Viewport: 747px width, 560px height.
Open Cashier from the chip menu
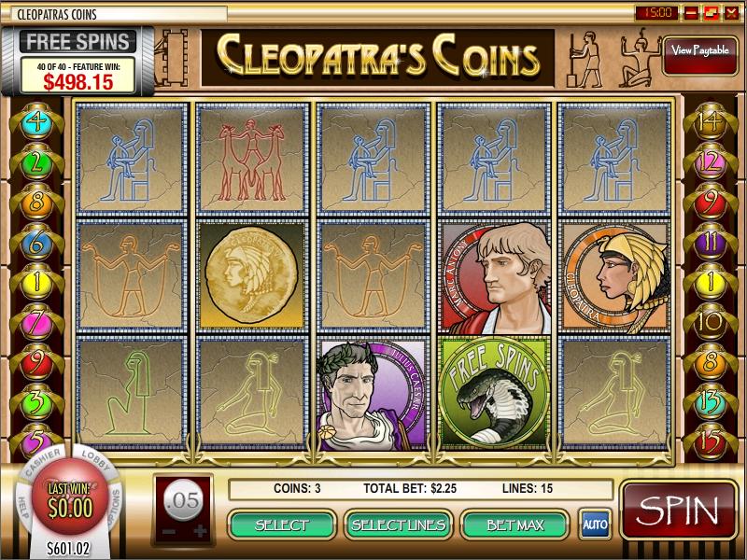click(x=42, y=462)
